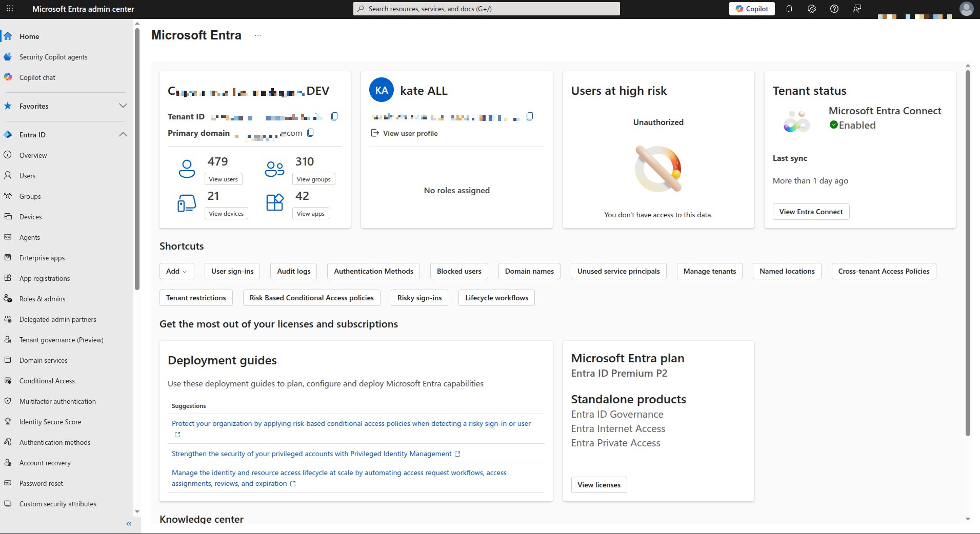Copy the Tenant ID value

(334, 116)
